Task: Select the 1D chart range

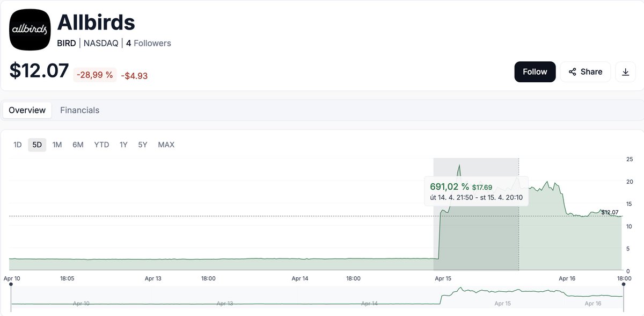Action: click(x=18, y=145)
